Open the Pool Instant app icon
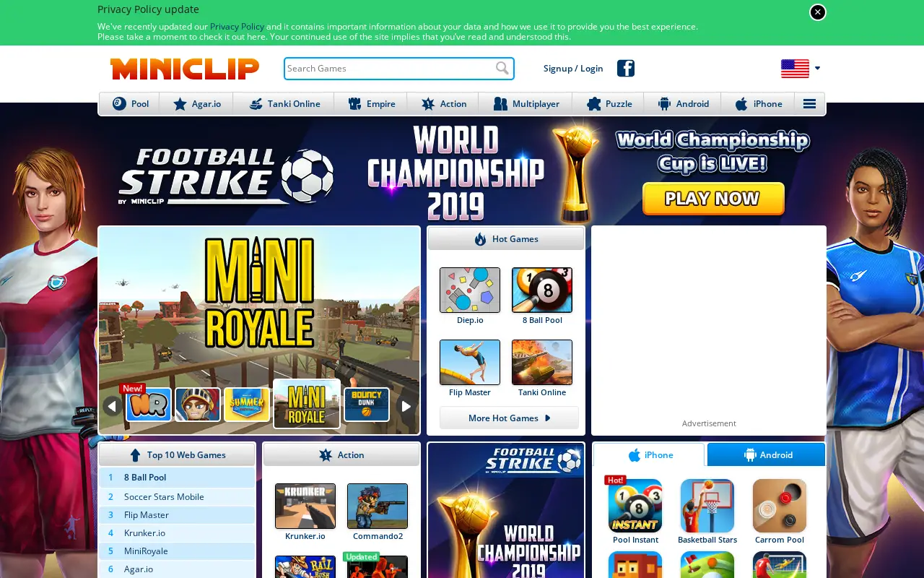Screen dimensions: 924x578 [x=635, y=506]
